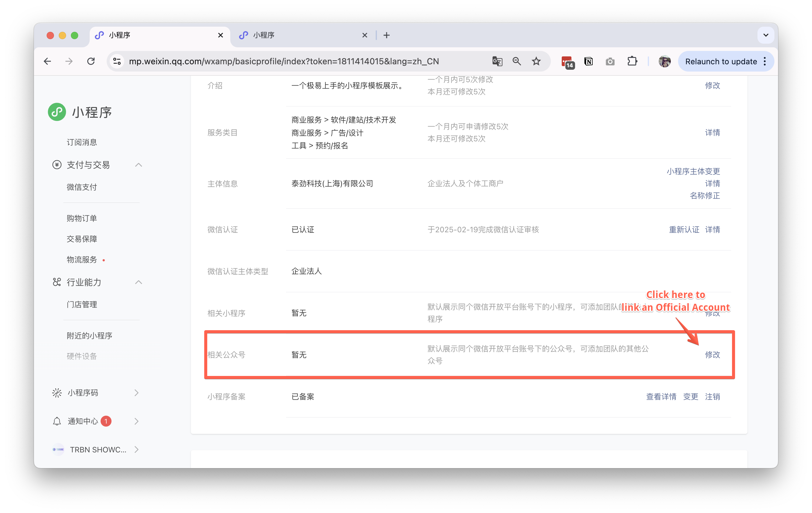Open the Chrome profile avatar

point(664,62)
